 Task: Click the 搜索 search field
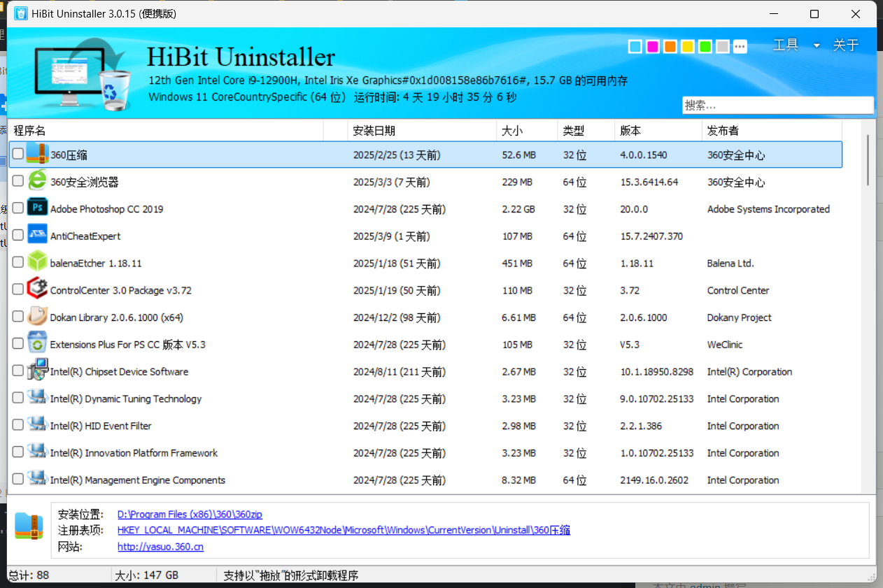[x=777, y=106]
